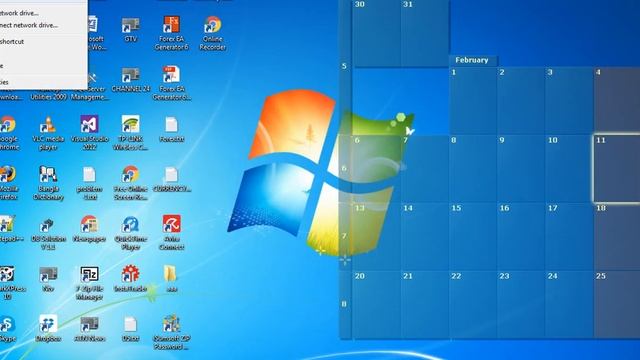This screenshot has width=640, height=360.
Task: Select February 3 calendar cell
Action: click(569, 100)
